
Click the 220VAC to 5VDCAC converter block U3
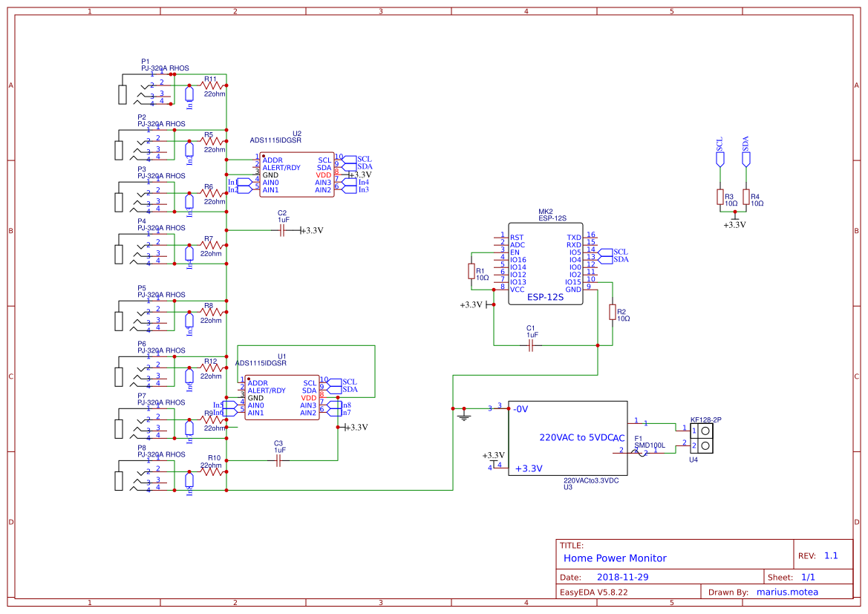click(x=568, y=438)
